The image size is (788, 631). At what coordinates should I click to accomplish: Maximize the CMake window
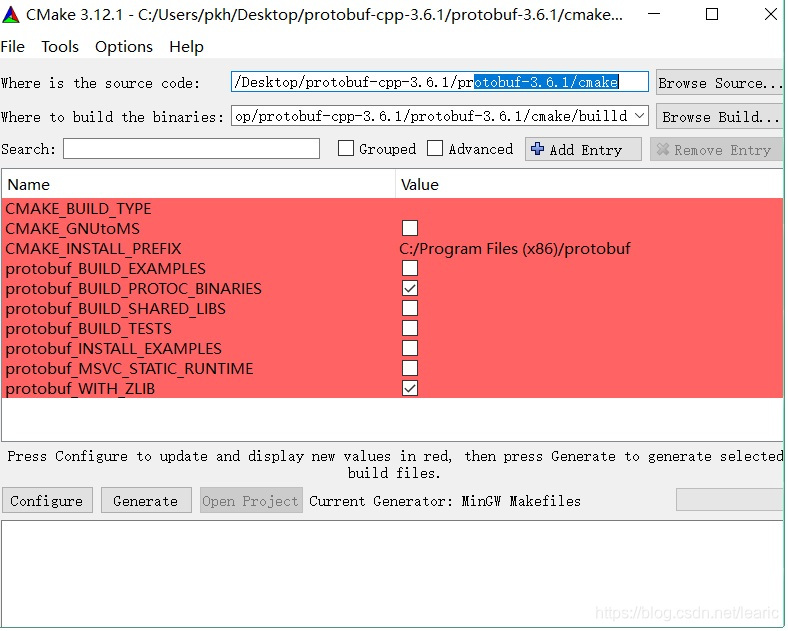point(713,15)
